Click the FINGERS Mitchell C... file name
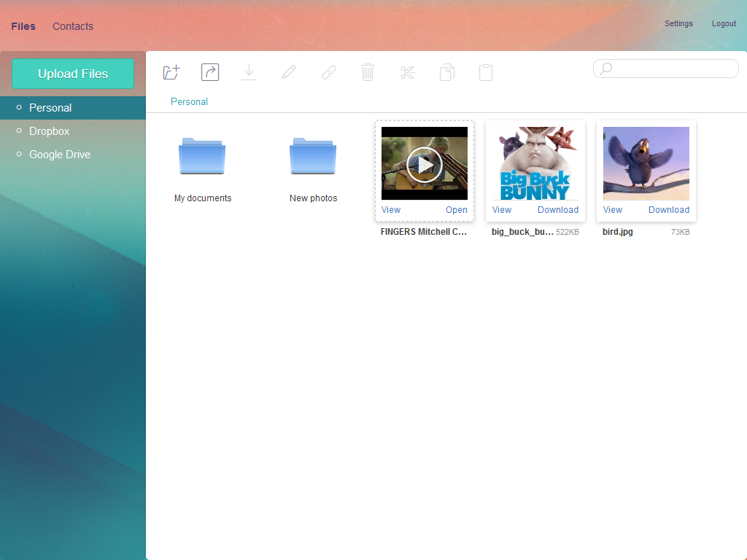Image resolution: width=747 pixels, height=560 pixels. (424, 232)
